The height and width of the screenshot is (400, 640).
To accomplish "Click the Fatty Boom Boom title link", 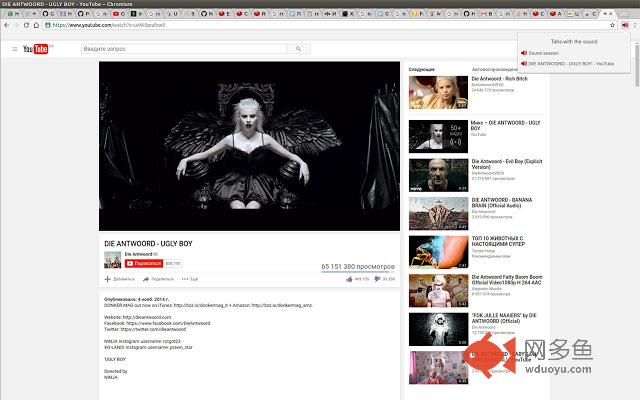I will [x=507, y=280].
